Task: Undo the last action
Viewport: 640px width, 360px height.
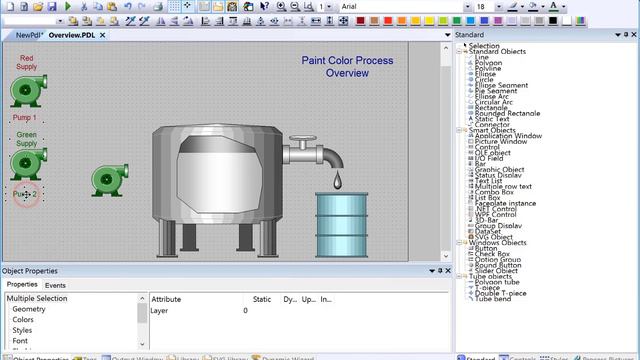Action: pyautogui.click(x=128, y=7)
